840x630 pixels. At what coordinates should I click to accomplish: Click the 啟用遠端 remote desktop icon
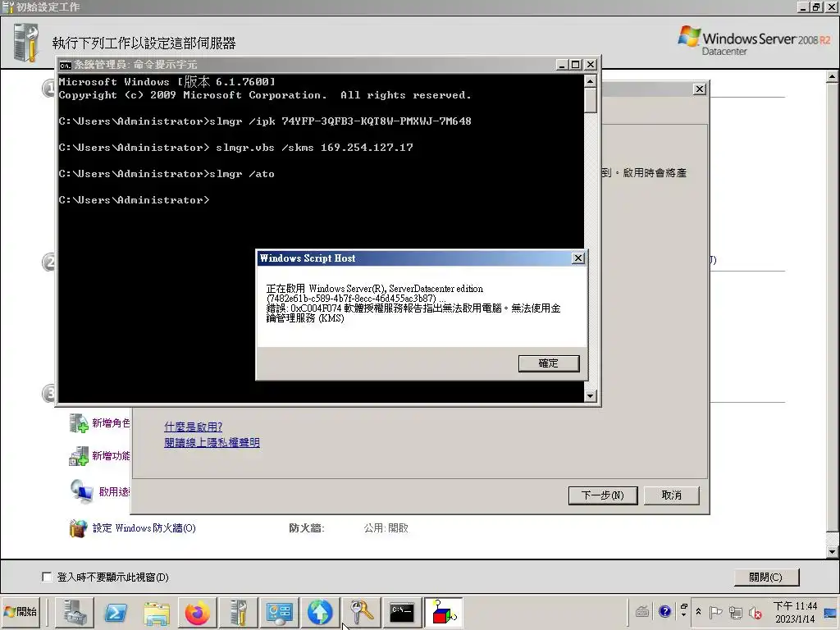pyautogui.click(x=82, y=491)
